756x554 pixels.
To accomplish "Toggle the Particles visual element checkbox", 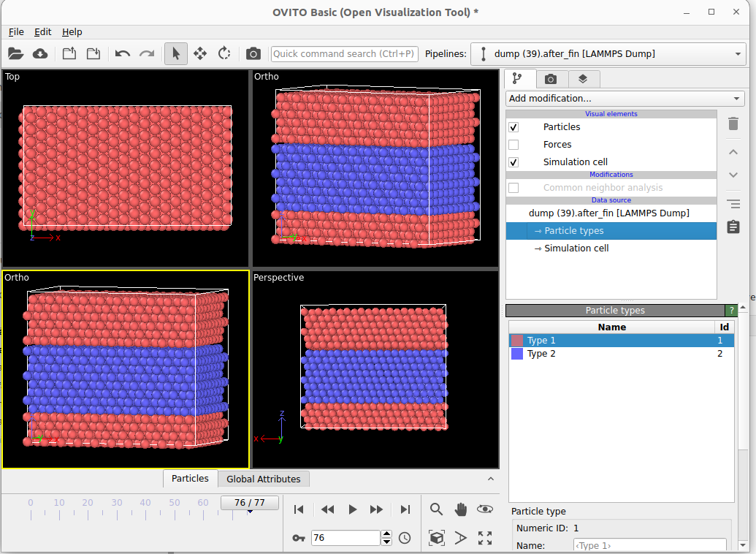I will (x=513, y=127).
